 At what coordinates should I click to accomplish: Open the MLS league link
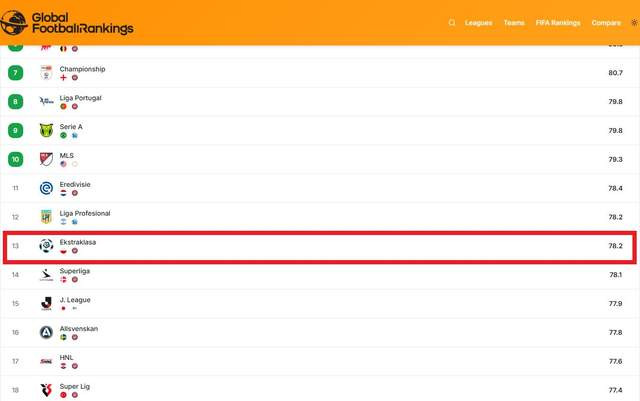click(67, 156)
